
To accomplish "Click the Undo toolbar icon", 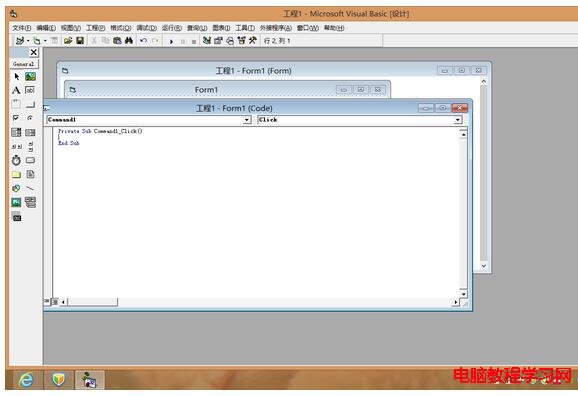I will (143, 41).
